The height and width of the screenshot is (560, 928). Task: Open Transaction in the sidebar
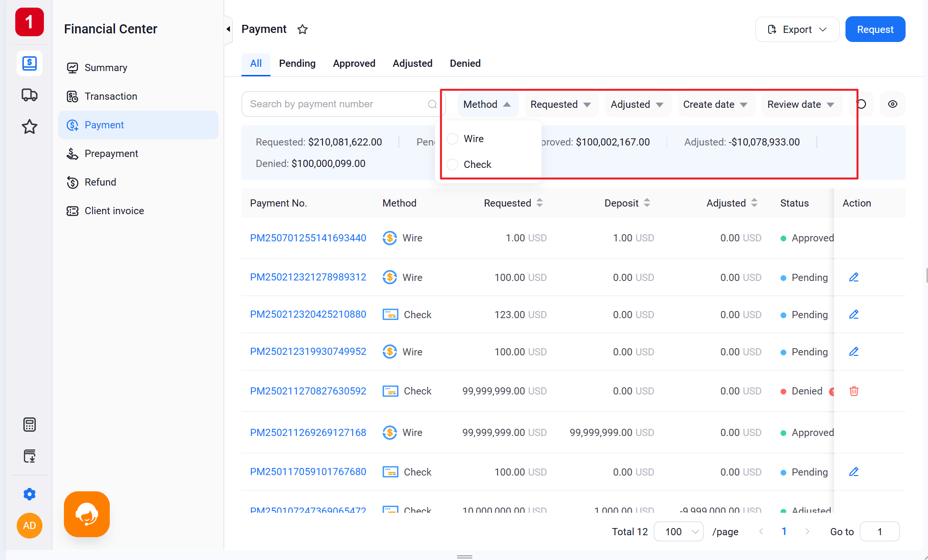coord(138,96)
